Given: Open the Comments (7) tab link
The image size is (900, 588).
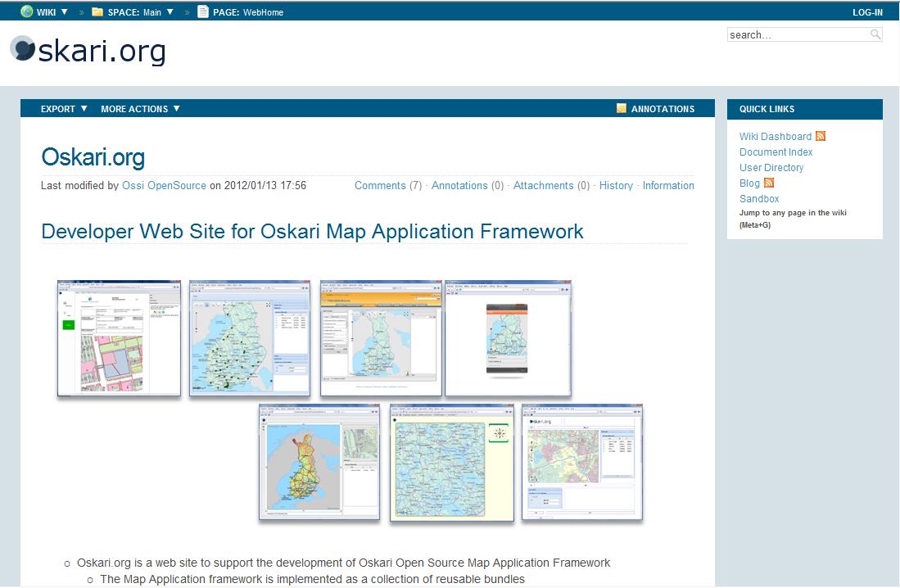Looking at the screenshot, I should coord(388,185).
